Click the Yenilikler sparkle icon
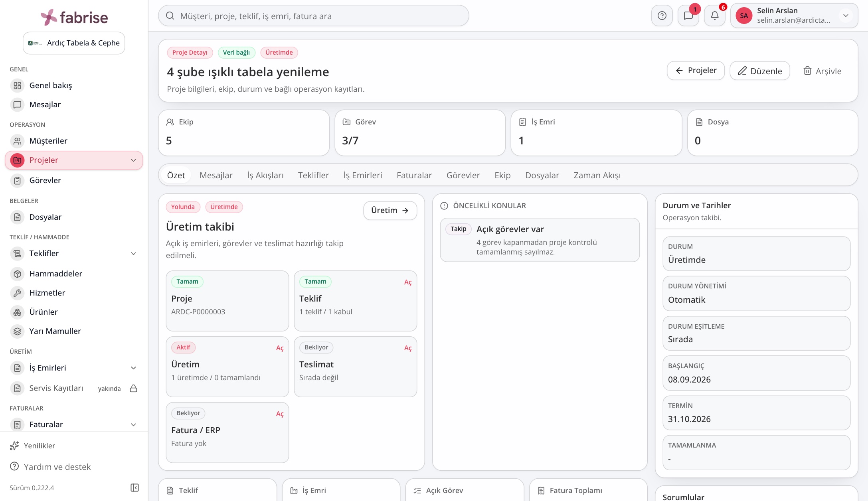Screen dimensions: 868x501 tap(14, 446)
